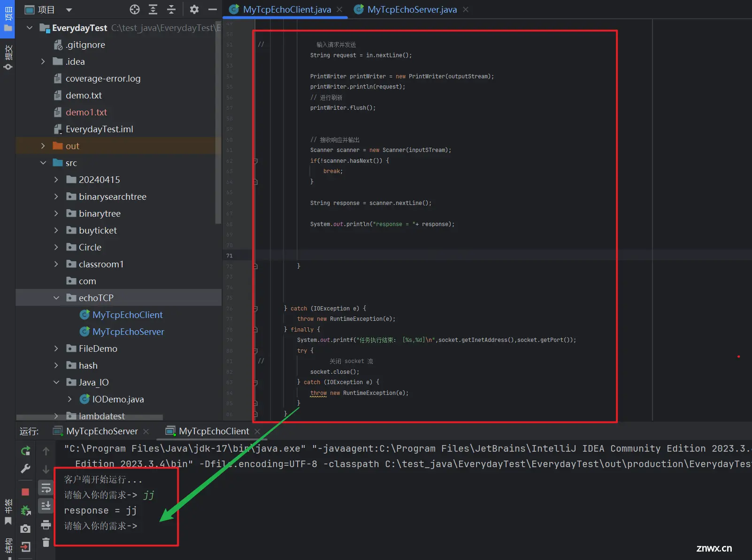This screenshot has height=560, width=752.
Task: Close the MyTcpEchoClient.java editor tab
Action: pos(339,9)
